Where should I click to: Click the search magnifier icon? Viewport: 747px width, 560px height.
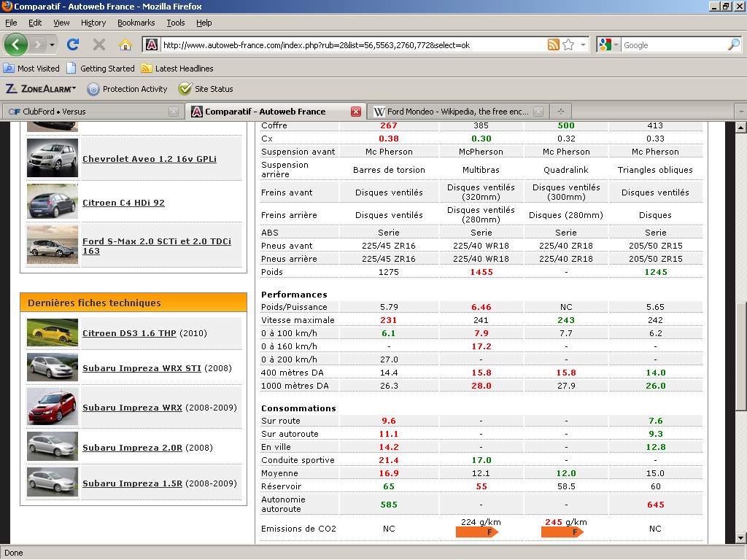(733, 44)
